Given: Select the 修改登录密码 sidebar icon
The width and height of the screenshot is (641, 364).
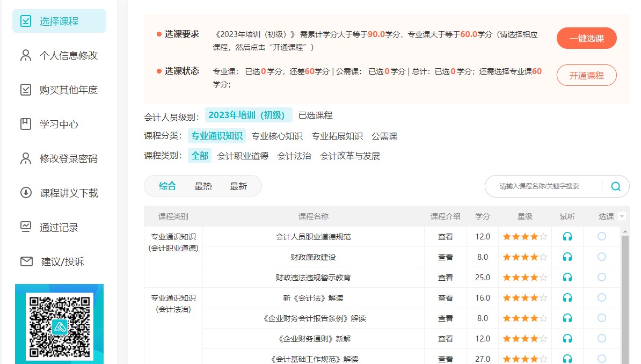Looking at the screenshot, I should pos(25,158).
